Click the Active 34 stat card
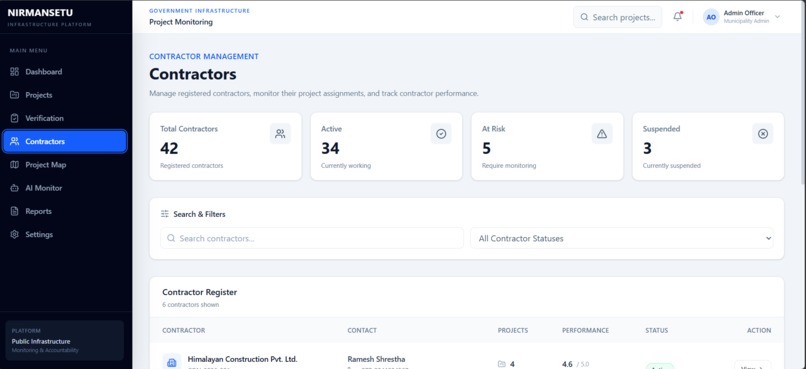The width and height of the screenshot is (806, 369). 386,146
